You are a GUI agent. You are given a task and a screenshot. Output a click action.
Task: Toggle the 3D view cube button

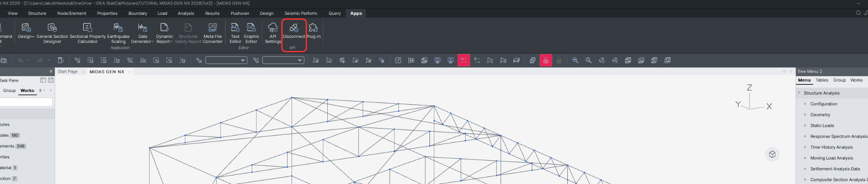click(772, 154)
